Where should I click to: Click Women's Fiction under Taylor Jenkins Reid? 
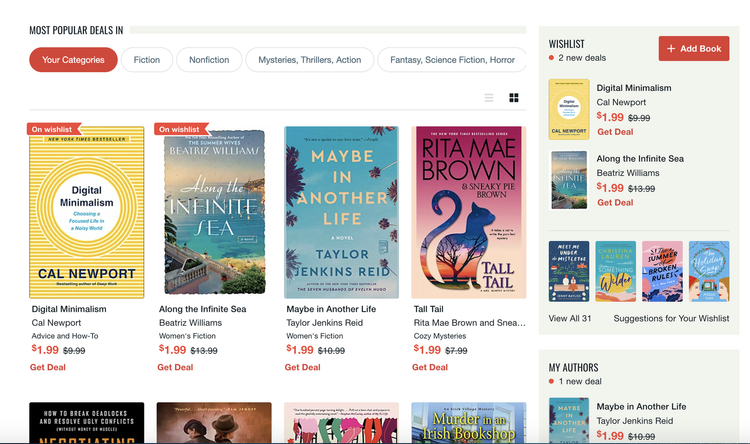point(314,336)
